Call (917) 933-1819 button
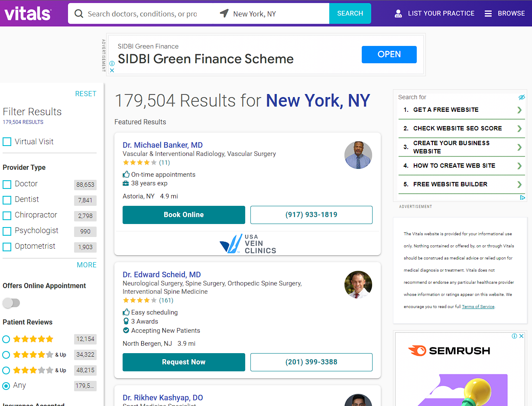 point(311,215)
